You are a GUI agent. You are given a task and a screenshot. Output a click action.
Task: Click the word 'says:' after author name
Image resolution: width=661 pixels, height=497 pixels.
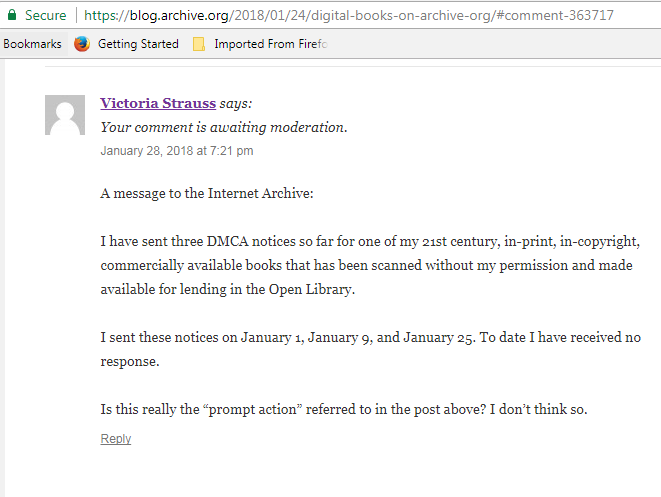coord(236,103)
